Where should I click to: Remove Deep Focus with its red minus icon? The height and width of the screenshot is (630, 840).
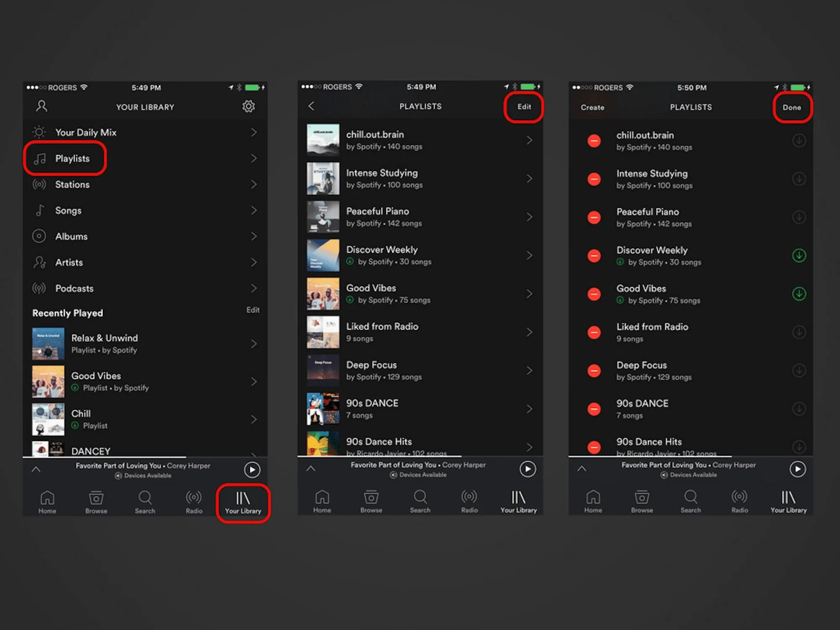point(594,370)
